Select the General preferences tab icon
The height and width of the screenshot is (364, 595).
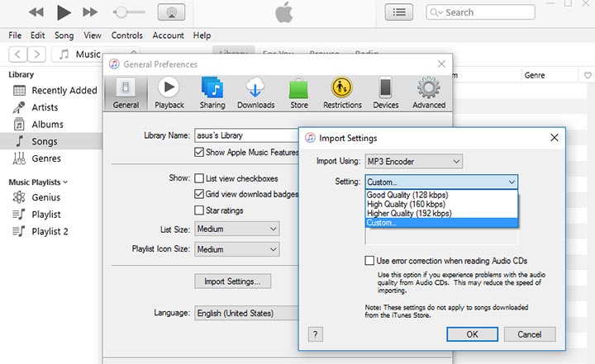coord(126,93)
